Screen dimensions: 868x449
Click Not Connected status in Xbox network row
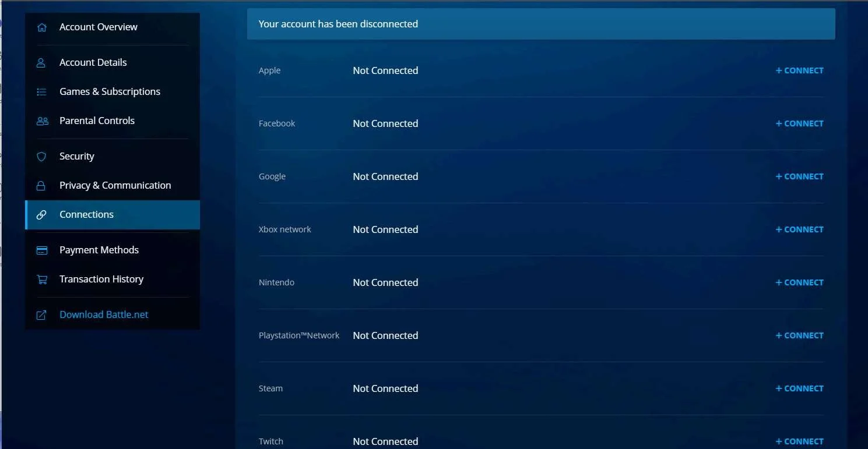pyautogui.click(x=385, y=229)
